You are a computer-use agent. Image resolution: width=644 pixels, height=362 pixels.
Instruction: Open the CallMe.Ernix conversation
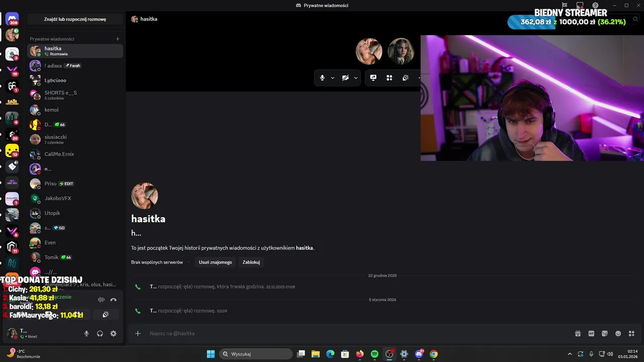coord(75,154)
